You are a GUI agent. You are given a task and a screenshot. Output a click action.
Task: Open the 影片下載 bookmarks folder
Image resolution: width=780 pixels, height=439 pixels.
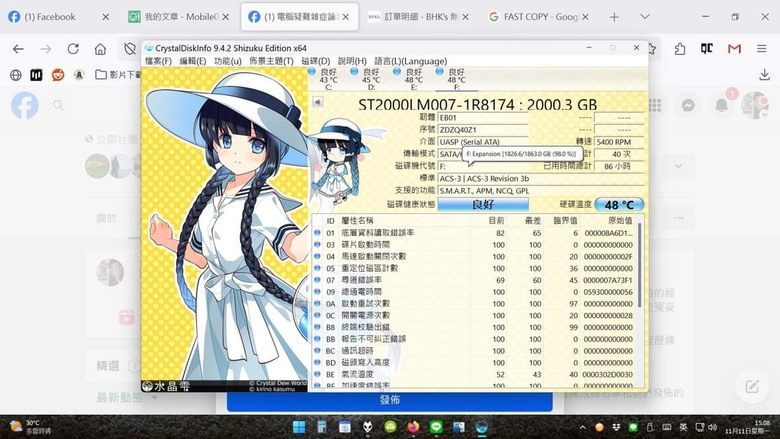click(x=118, y=75)
